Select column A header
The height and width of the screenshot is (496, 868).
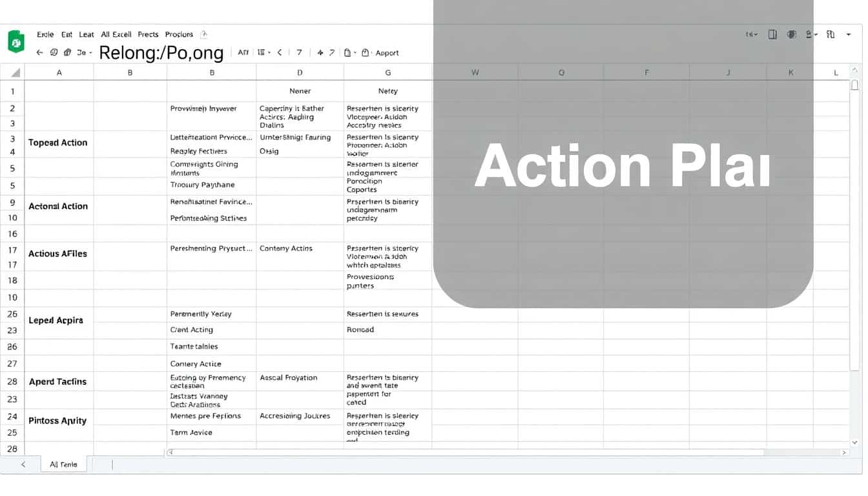coord(59,72)
